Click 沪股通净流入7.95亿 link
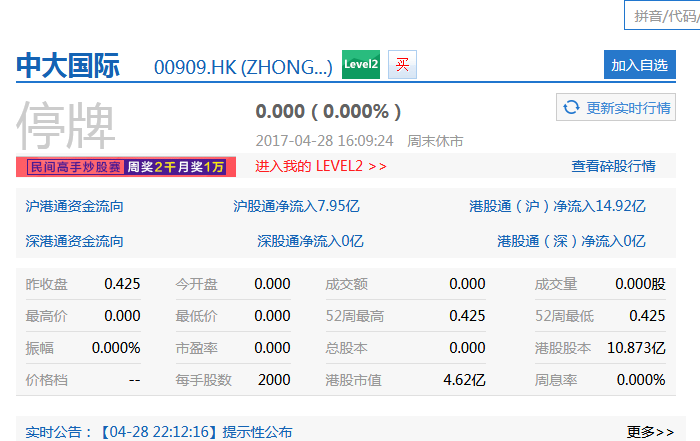700x441 pixels. [296, 206]
